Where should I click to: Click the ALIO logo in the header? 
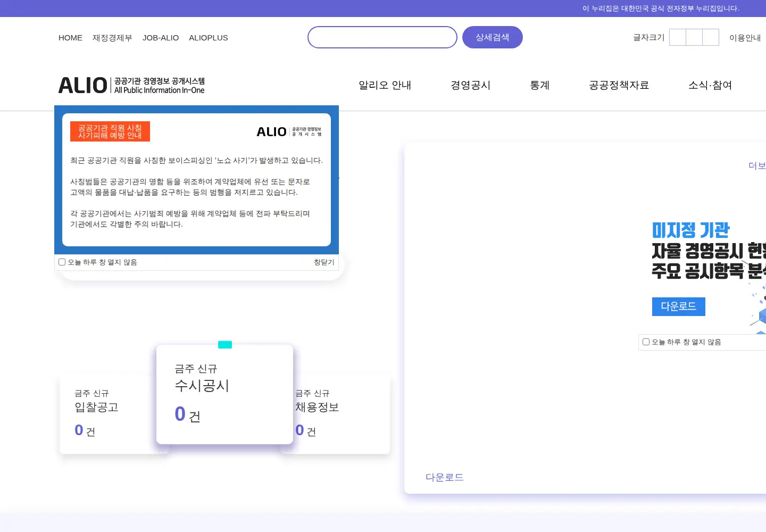point(131,85)
